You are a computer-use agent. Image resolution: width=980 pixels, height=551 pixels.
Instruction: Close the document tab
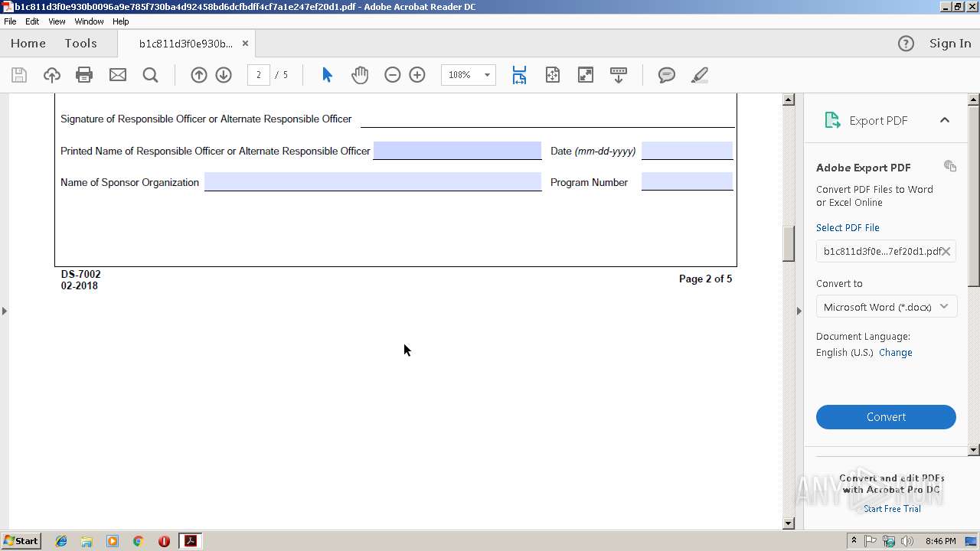[x=245, y=44]
